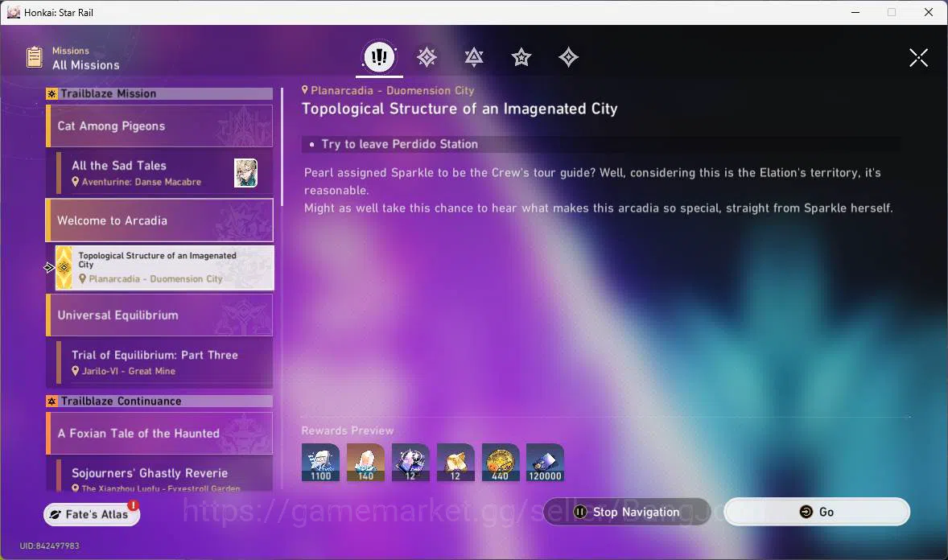Collapse the Welcome to Arcadia mission group
This screenshot has width=948, height=560.
[x=159, y=220]
